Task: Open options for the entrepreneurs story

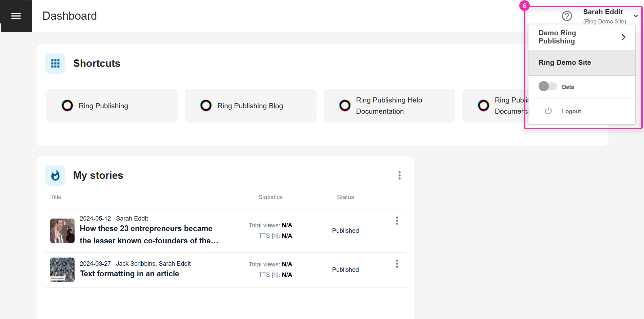Action: [397, 221]
